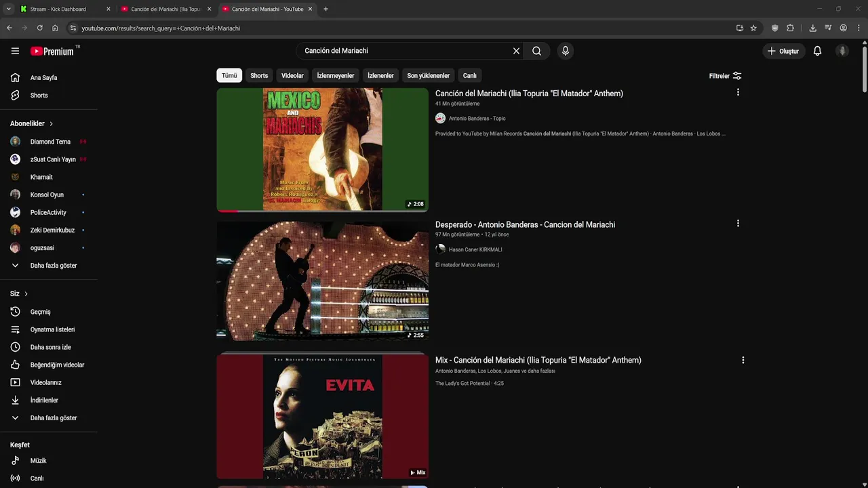Click the Oluştur create button
Image resolution: width=868 pixels, height=488 pixels.
(x=783, y=51)
